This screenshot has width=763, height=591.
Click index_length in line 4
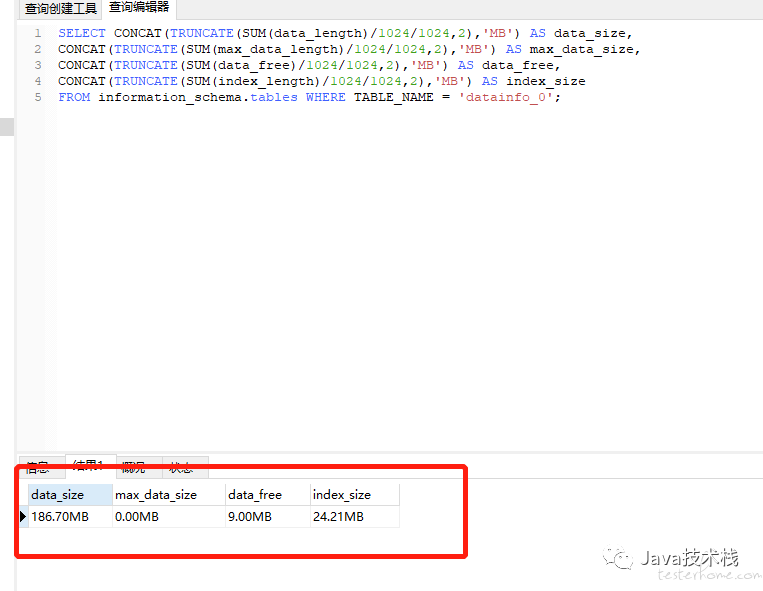point(266,81)
